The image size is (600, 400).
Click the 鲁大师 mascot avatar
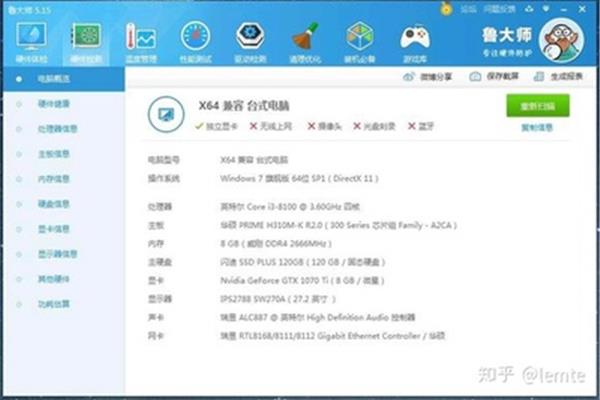point(561,40)
